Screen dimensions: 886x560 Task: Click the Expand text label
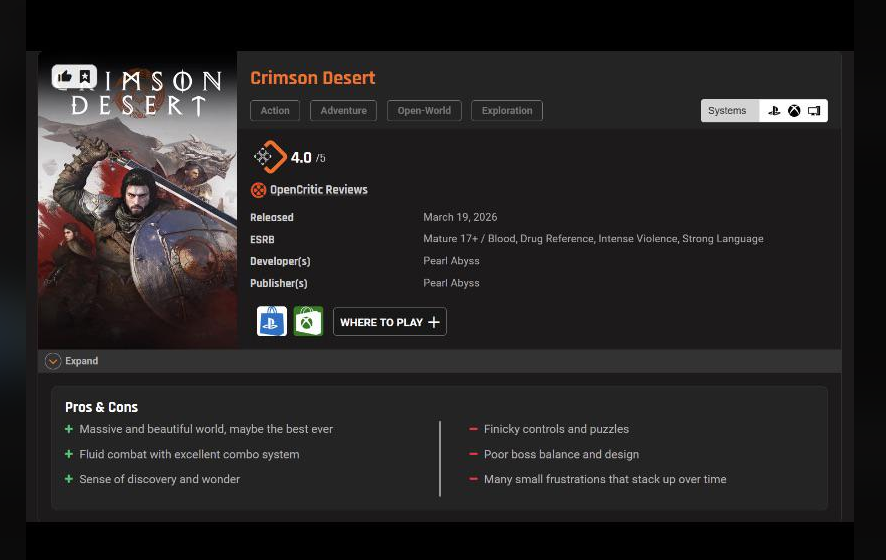point(81,361)
